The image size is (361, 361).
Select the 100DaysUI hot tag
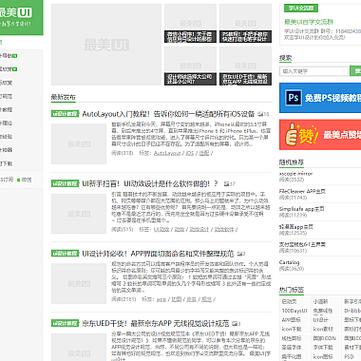click(x=294, y=311)
